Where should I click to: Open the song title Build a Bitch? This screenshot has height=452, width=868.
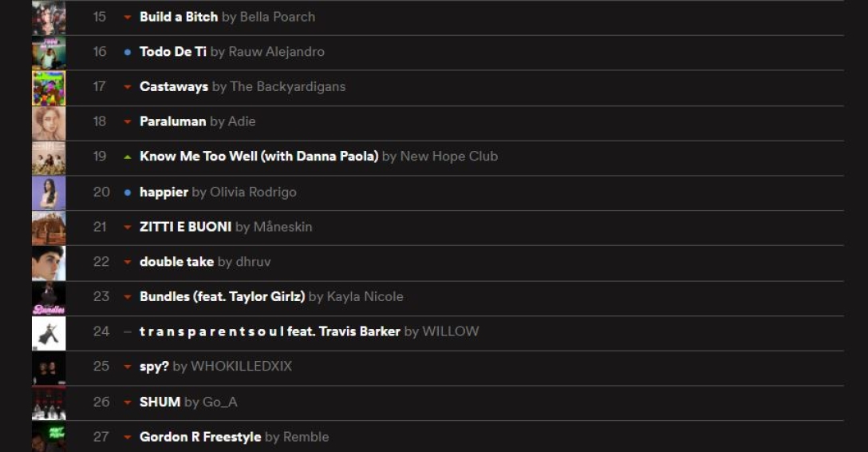[x=179, y=17]
